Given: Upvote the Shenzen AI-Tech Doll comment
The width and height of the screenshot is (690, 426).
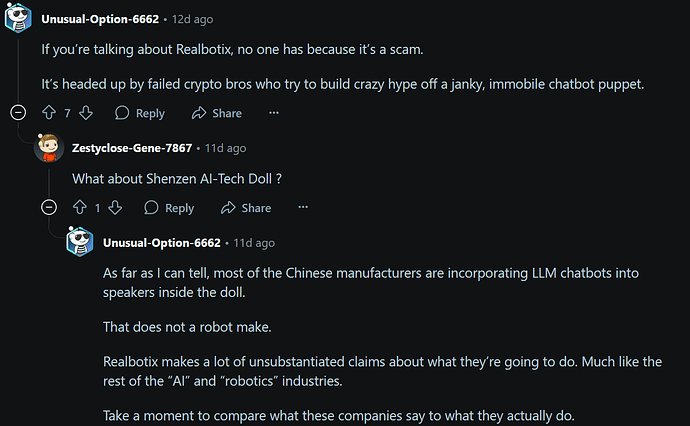Looking at the screenshot, I should pos(80,207).
